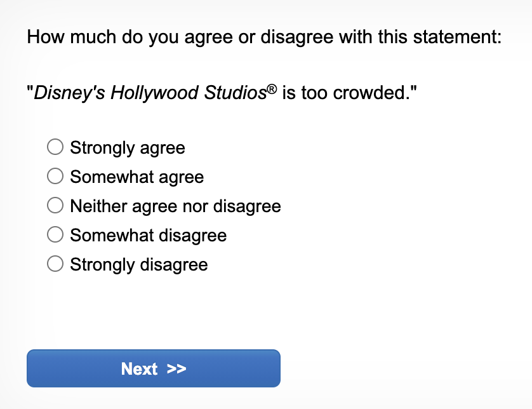Mark the Somewhat disagree radio button
The height and width of the screenshot is (409, 532).
click(55, 235)
